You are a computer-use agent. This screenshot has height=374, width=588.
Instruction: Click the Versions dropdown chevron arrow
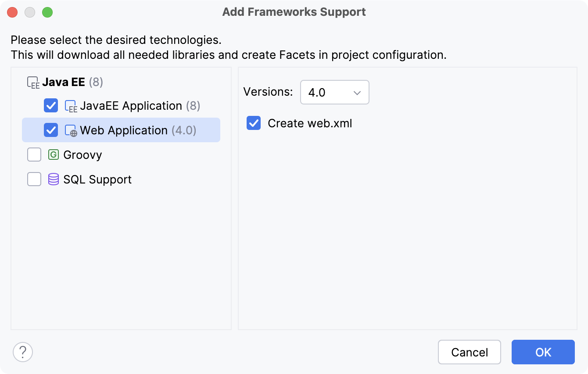click(356, 92)
